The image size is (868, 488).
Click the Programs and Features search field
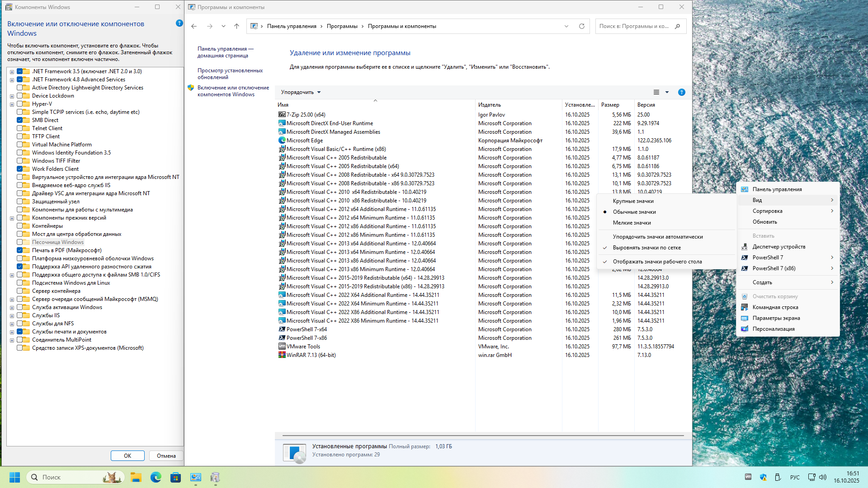(634, 26)
